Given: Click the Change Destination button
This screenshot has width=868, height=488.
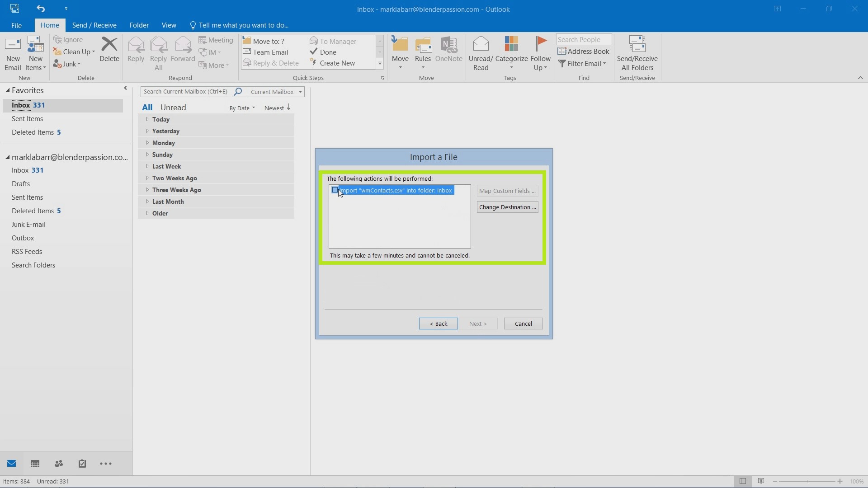Looking at the screenshot, I should 507,207.
